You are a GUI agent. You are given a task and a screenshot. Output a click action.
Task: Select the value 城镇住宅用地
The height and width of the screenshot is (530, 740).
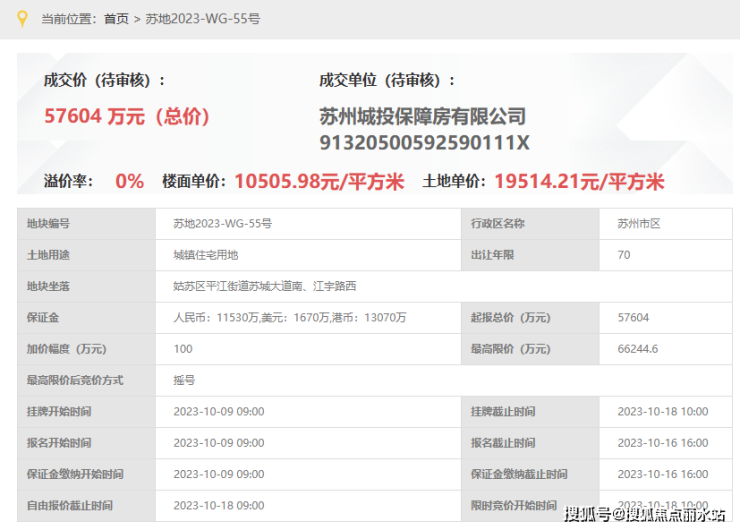coord(206,255)
